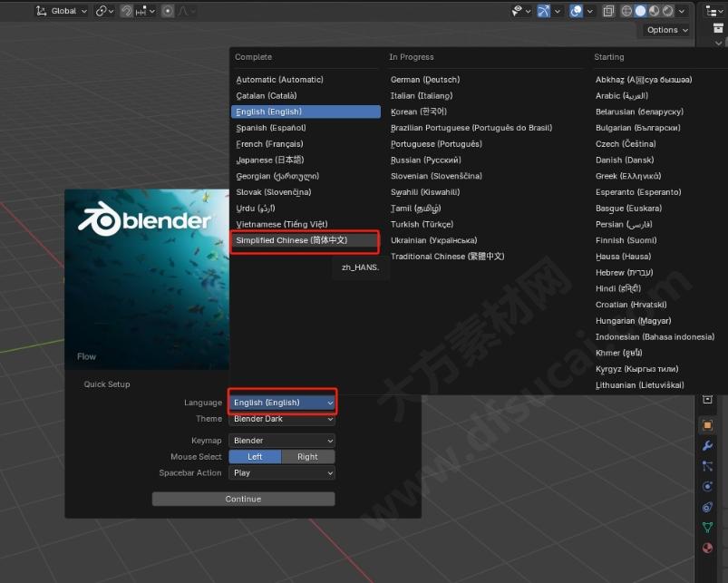The width and height of the screenshot is (728, 583).
Task: Choose Danish (Dansk) language
Action: tap(659, 160)
